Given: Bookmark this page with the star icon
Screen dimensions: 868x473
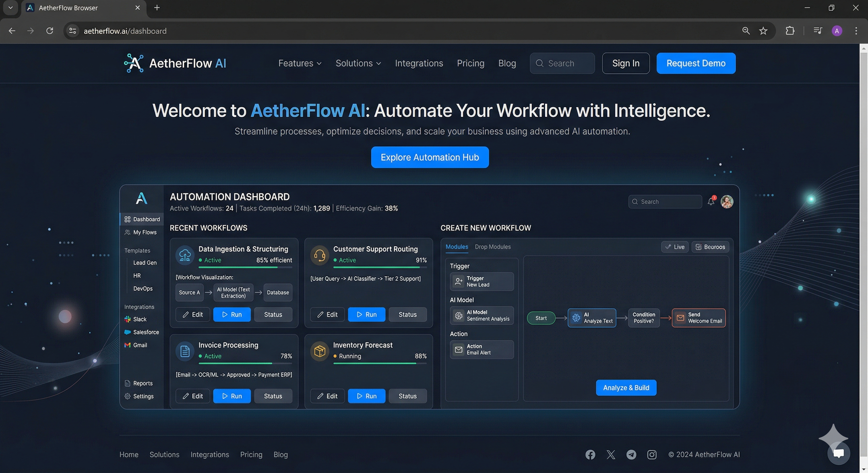Looking at the screenshot, I should tap(763, 30).
